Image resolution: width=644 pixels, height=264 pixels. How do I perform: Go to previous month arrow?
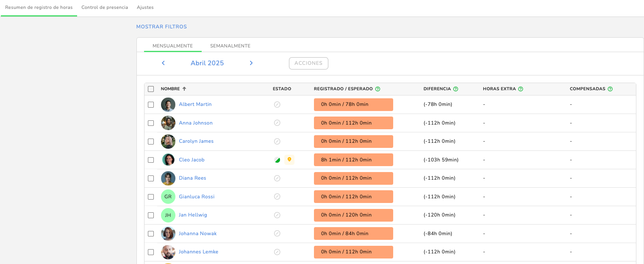tap(163, 63)
